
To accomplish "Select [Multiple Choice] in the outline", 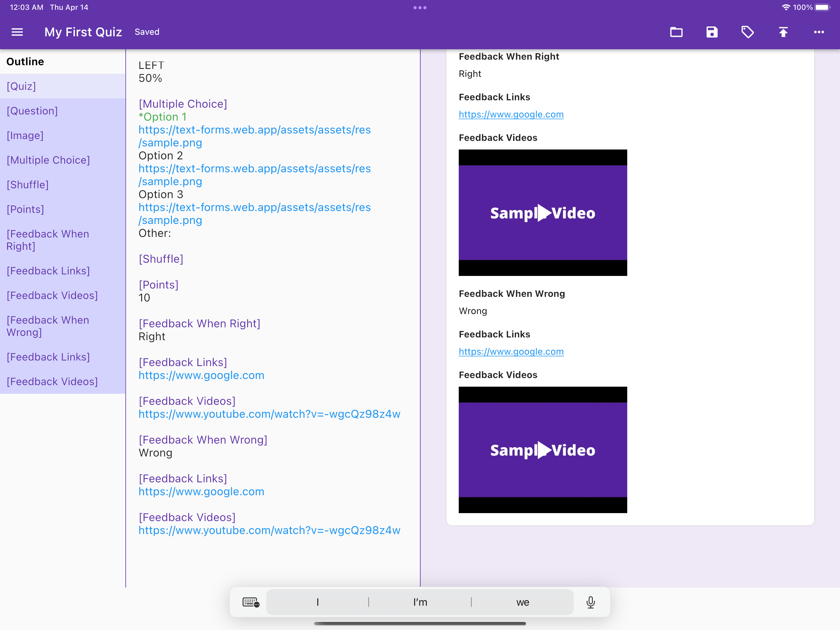I will [63, 160].
